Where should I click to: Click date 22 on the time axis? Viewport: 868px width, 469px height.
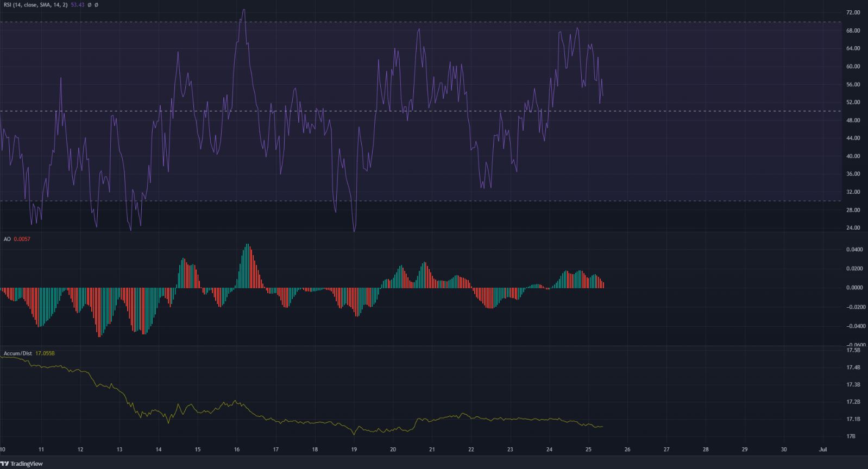(x=471, y=449)
